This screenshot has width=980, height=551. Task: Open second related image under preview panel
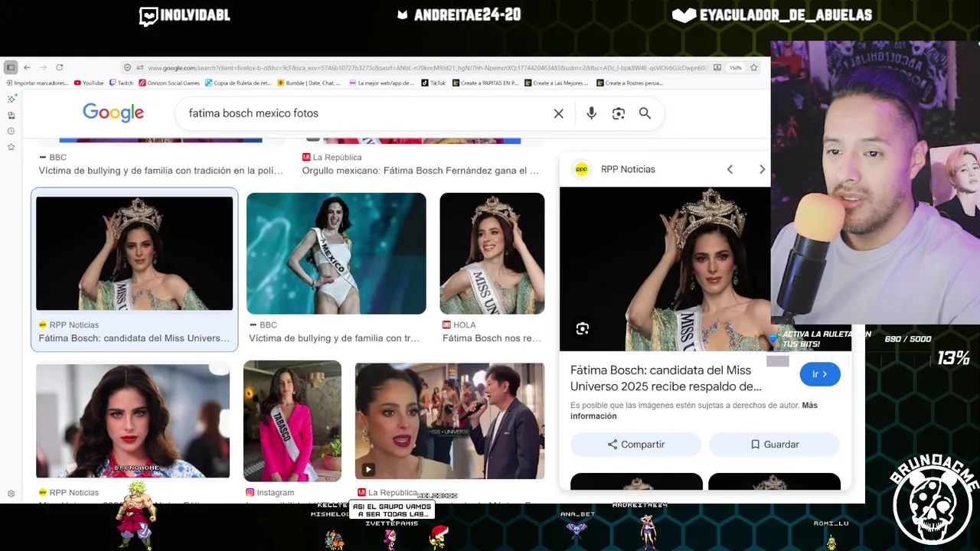tap(774, 481)
